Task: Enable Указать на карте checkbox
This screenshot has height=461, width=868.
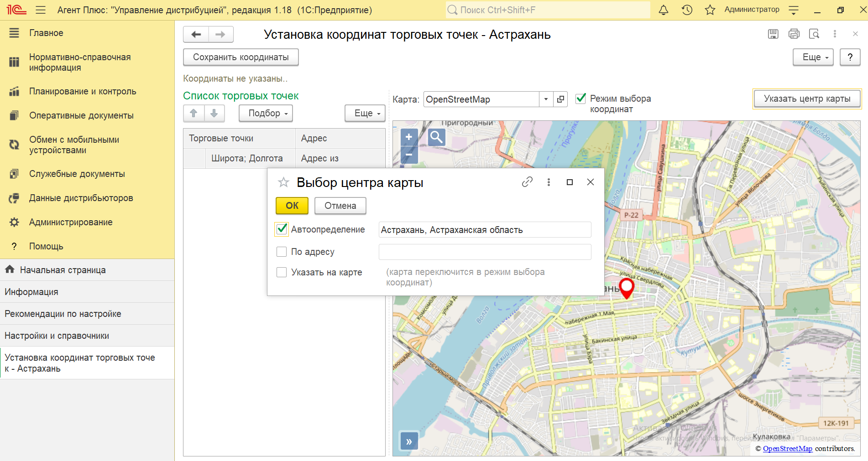Action: (x=282, y=272)
